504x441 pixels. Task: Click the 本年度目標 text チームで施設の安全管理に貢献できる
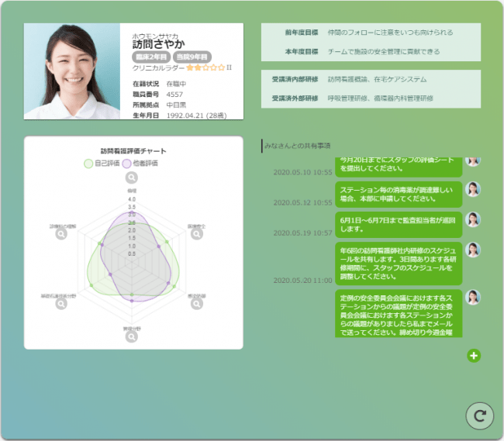point(384,52)
